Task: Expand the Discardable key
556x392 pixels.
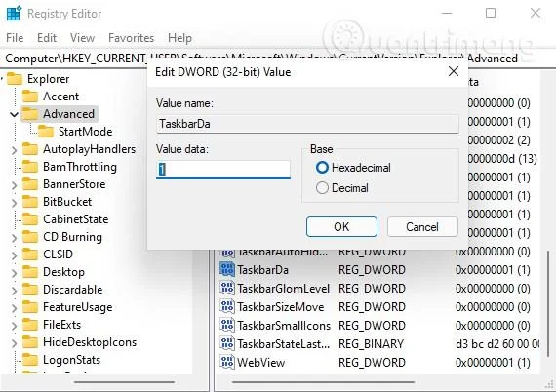Action: point(14,291)
